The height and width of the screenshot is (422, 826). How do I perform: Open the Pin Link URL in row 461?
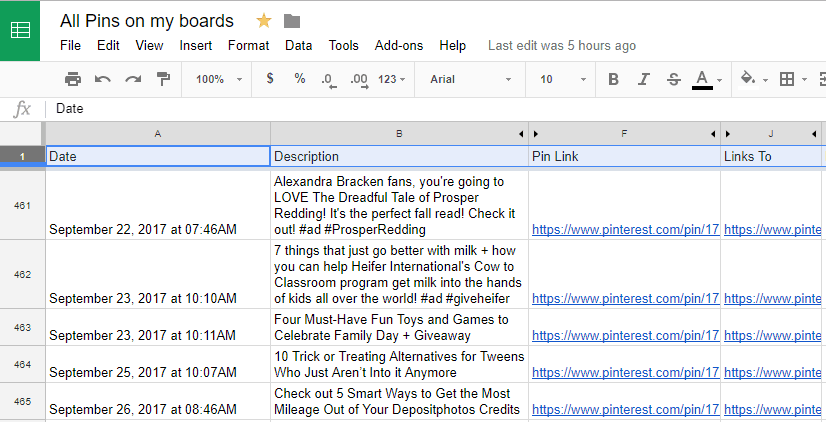[625, 230]
